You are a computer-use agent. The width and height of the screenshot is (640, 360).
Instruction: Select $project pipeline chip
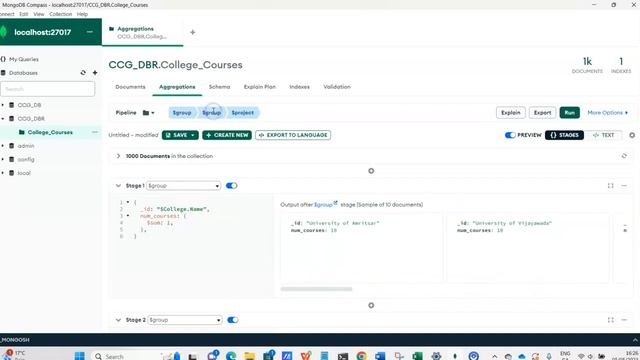(x=242, y=113)
